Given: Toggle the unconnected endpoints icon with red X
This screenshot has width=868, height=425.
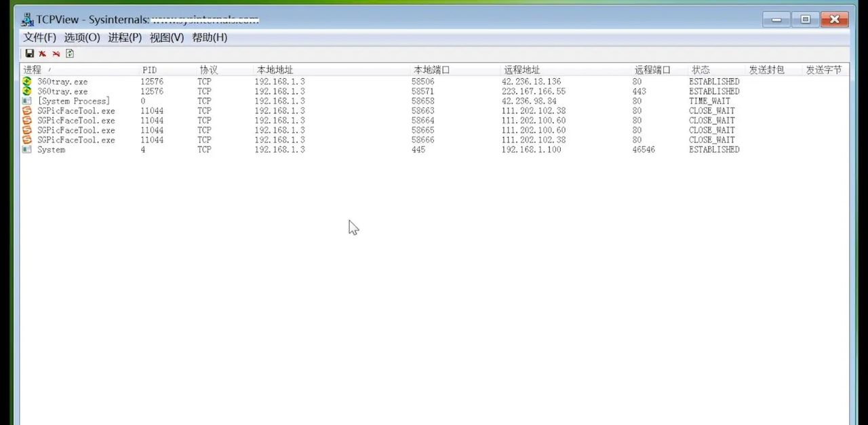Looking at the screenshot, I should click(x=56, y=54).
